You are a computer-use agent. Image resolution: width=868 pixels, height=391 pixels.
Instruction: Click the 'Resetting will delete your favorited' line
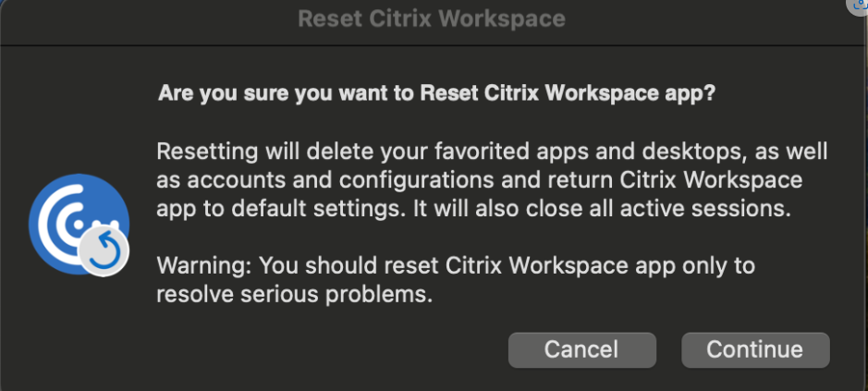492,152
